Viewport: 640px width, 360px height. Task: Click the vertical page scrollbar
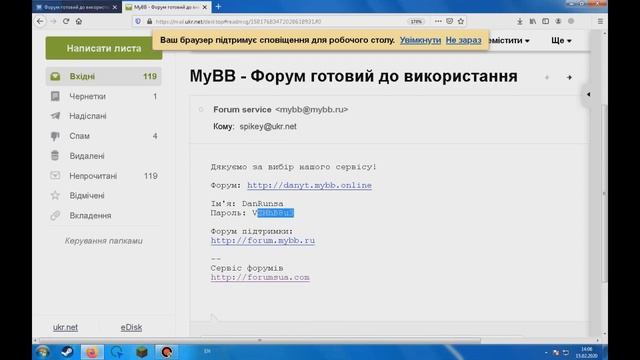click(604, 192)
